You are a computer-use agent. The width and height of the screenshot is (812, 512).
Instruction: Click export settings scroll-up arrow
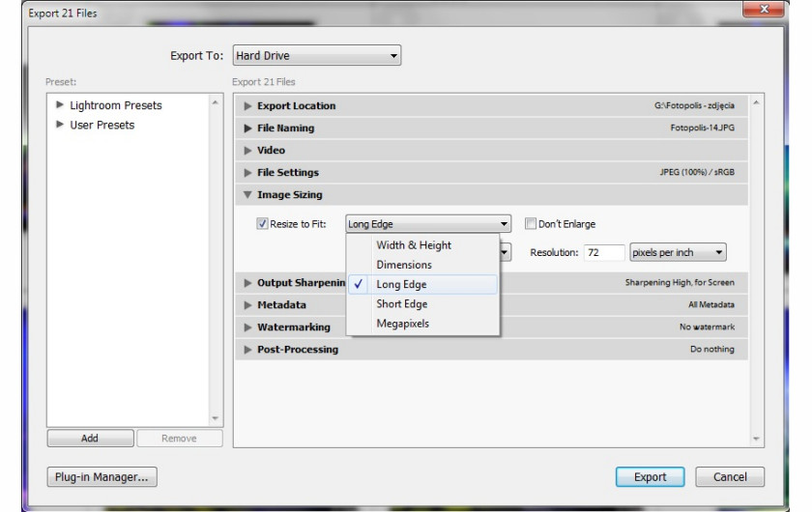756,103
